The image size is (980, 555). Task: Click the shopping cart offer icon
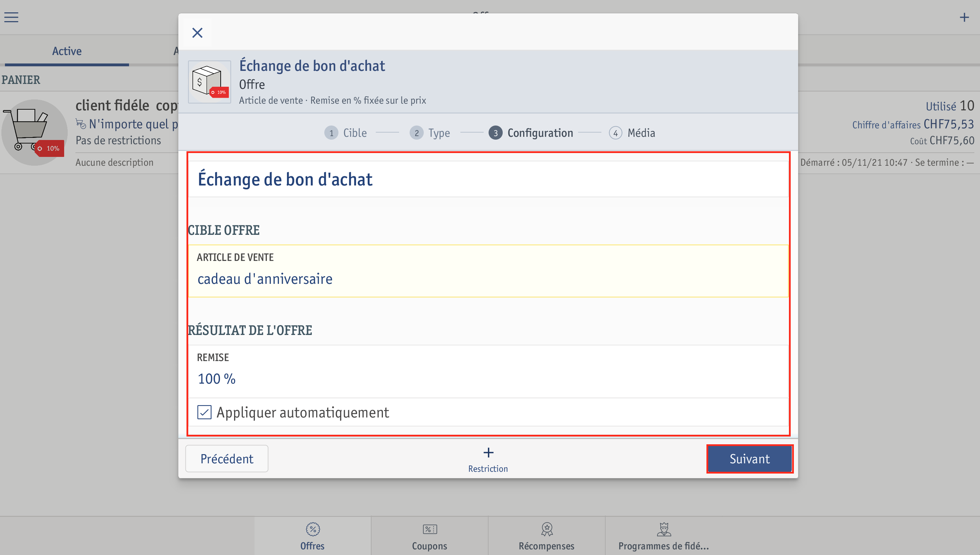click(34, 132)
